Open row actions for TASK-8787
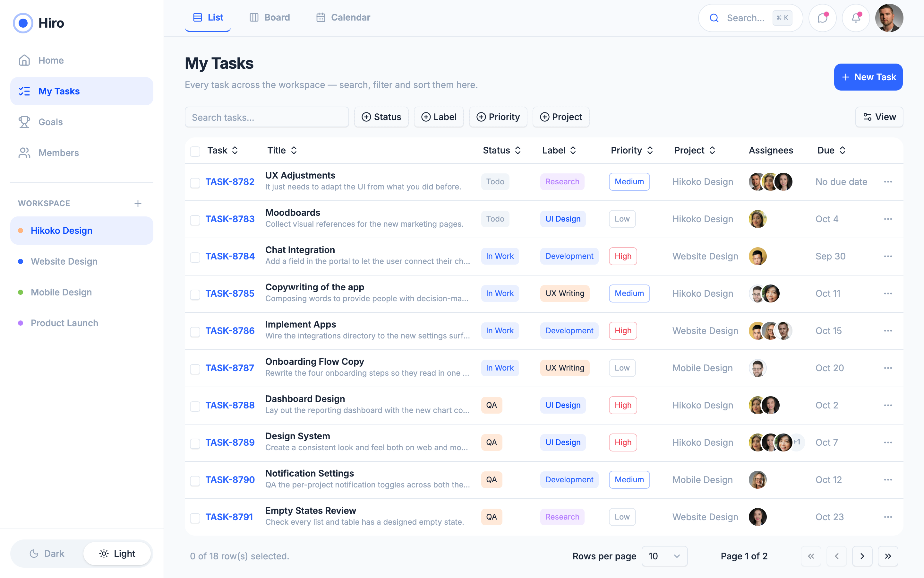Screen dimensions: 924x578 pos(888,368)
